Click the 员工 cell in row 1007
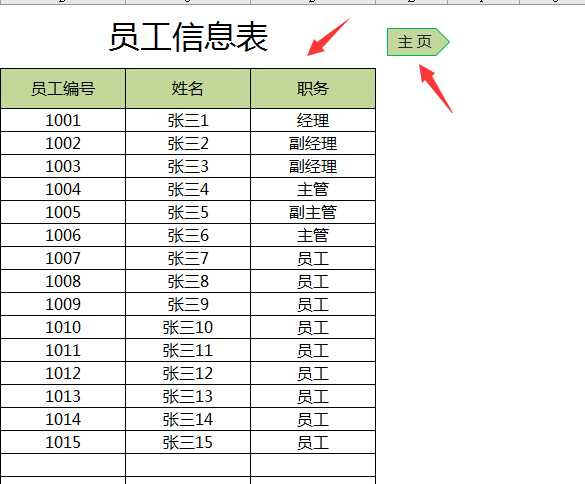The width and height of the screenshot is (585, 484). [x=313, y=258]
